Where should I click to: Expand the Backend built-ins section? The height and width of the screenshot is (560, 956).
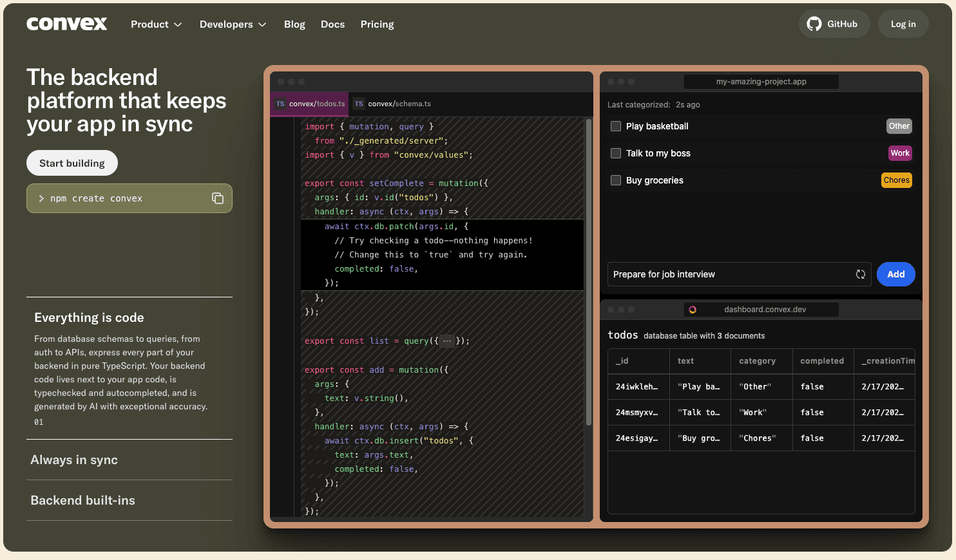pos(83,500)
